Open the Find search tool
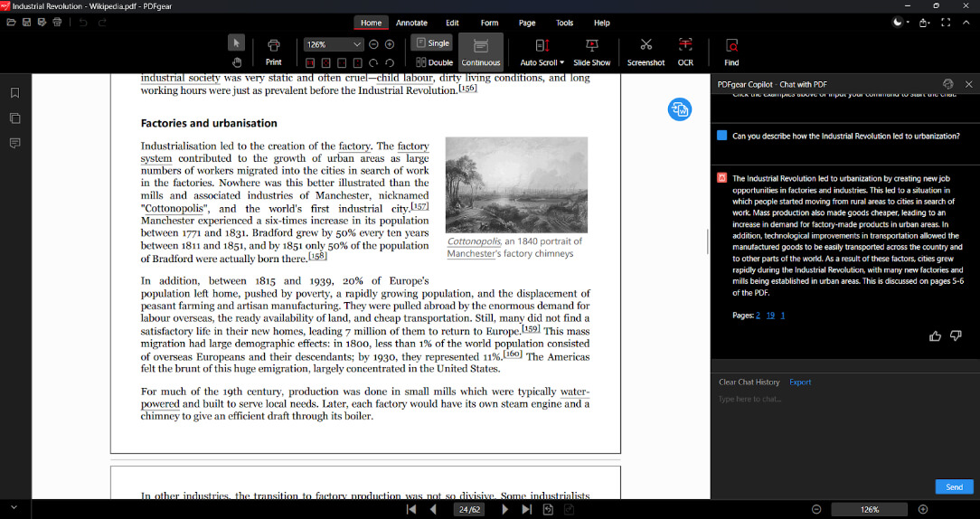Viewport: 980px width, 519px height. click(732, 52)
